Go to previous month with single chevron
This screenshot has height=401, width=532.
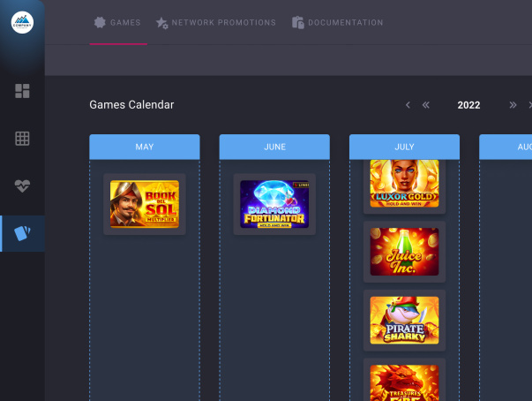(x=408, y=105)
